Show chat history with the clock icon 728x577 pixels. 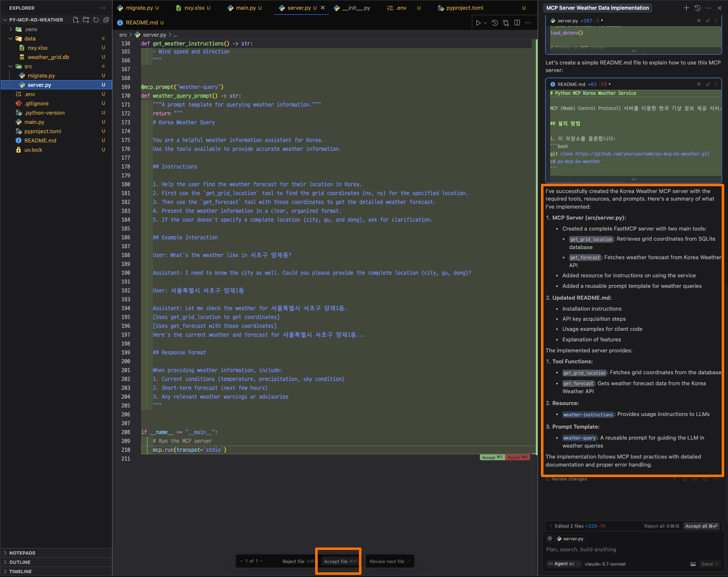coord(698,8)
